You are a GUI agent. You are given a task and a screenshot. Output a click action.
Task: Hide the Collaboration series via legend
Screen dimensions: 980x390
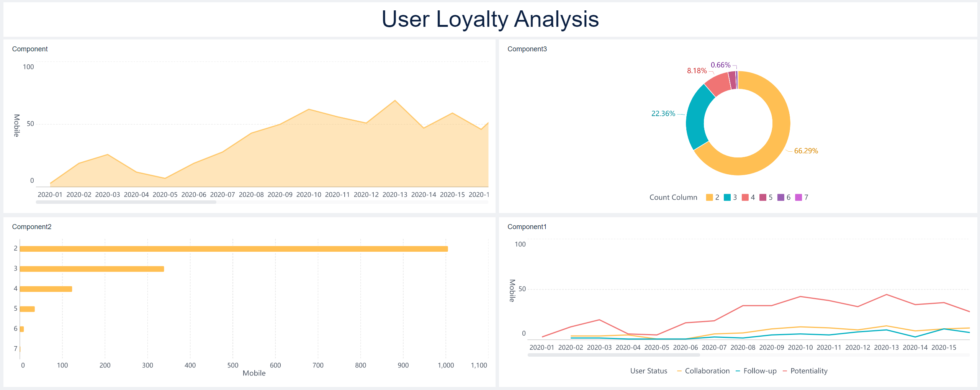(703, 371)
